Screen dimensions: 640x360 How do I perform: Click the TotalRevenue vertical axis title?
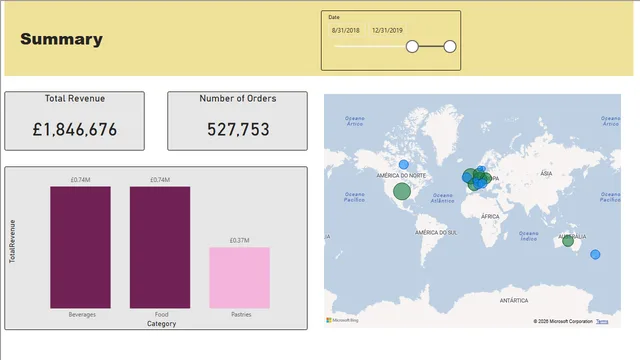[x=12, y=241]
